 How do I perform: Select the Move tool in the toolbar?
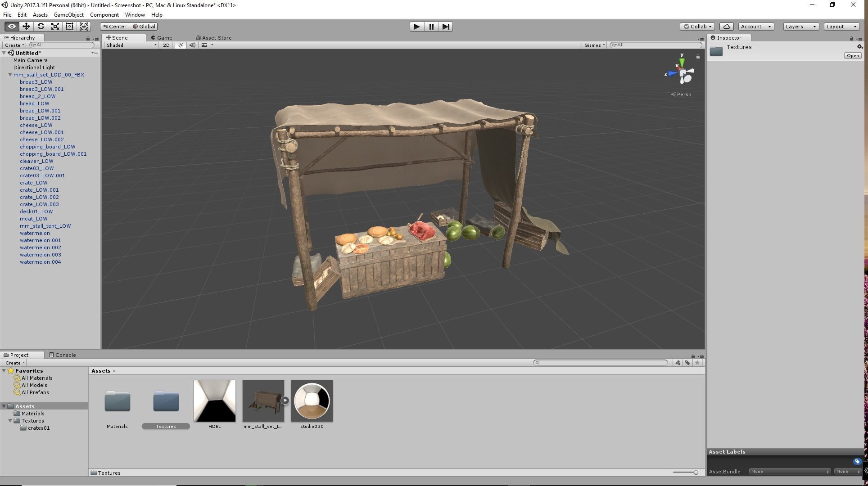[26, 27]
